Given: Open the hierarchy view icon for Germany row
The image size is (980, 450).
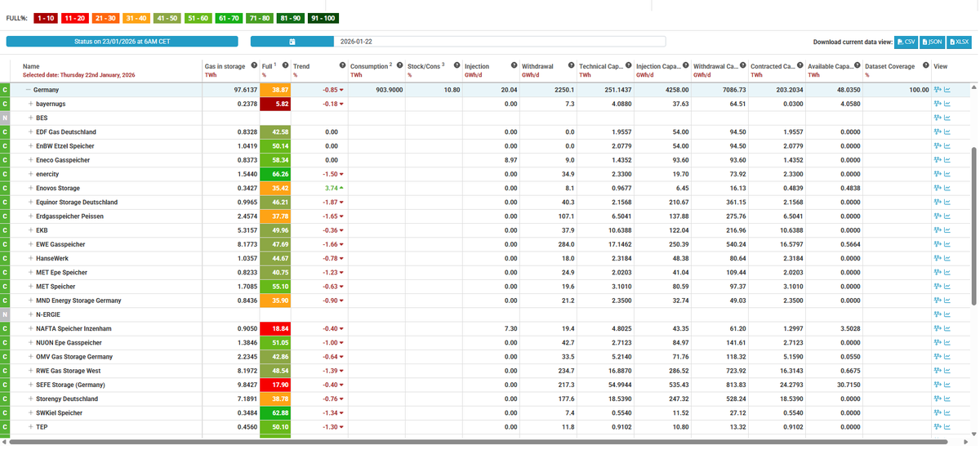Looking at the screenshot, I should coord(938,90).
